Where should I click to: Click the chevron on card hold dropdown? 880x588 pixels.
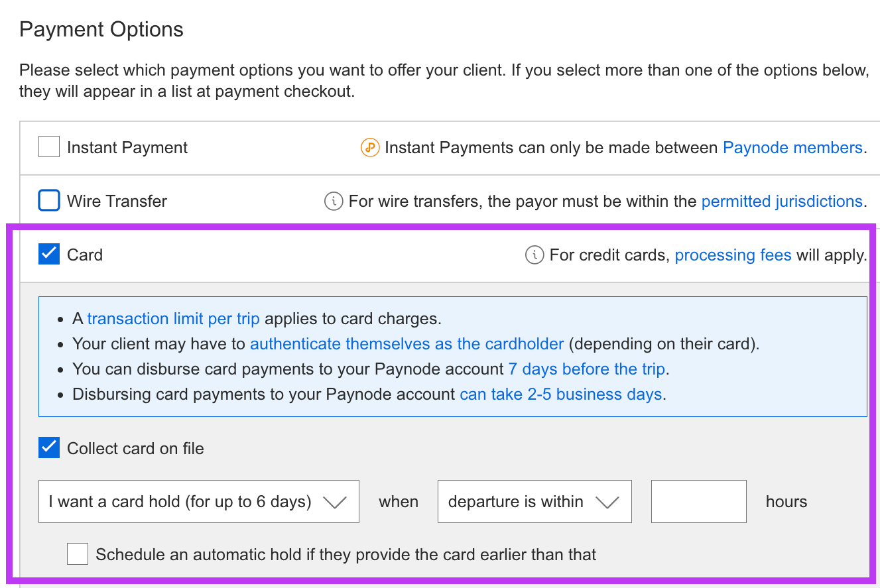click(335, 502)
